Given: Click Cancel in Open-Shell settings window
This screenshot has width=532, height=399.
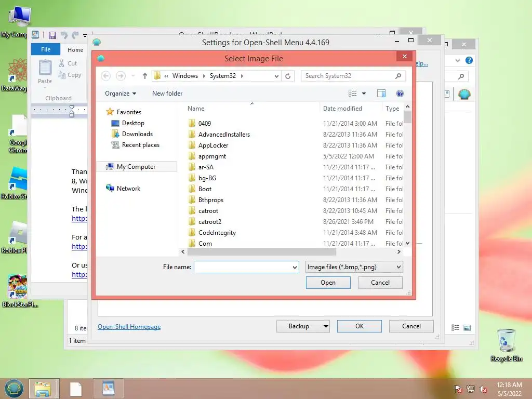Looking at the screenshot, I should pos(411,326).
